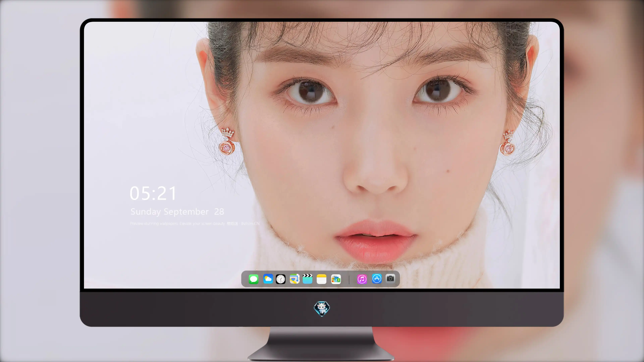
Task: Open the Maps app in the dock
Action: coord(294,279)
